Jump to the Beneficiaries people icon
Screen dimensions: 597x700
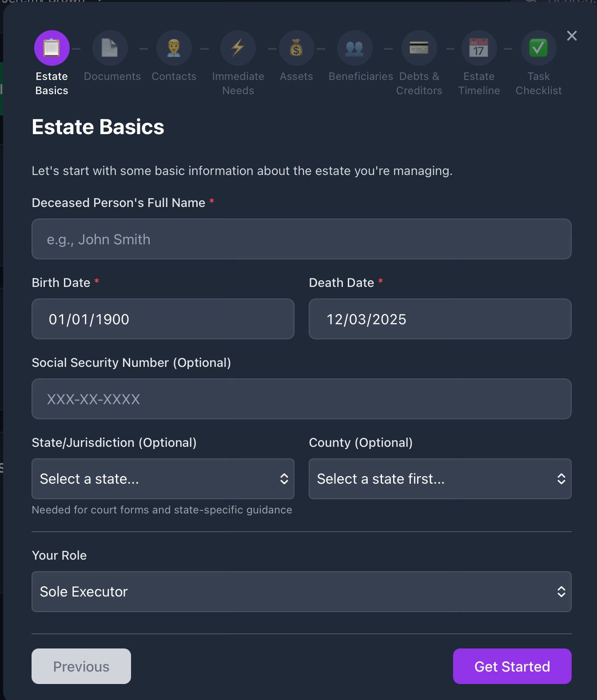pyautogui.click(x=354, y=48)
